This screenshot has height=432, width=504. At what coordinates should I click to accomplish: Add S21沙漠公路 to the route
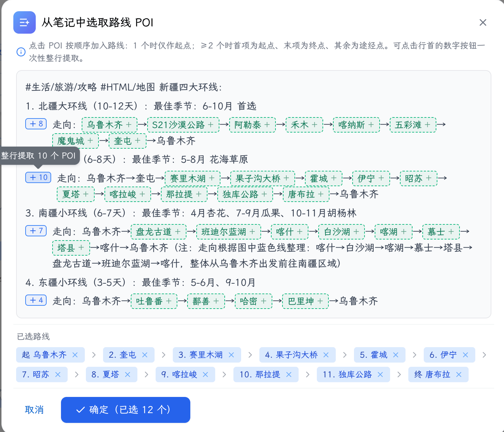183,125
